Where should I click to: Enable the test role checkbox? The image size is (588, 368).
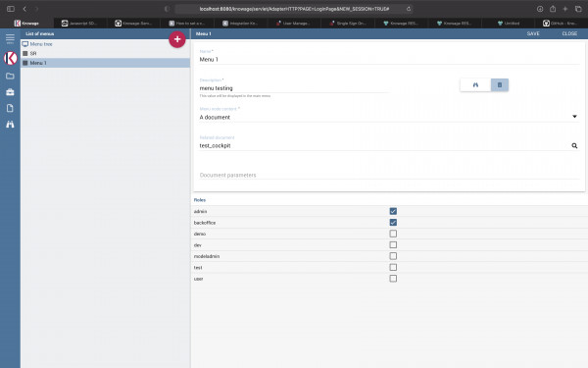pyautogui.click(x=393, y=267)
